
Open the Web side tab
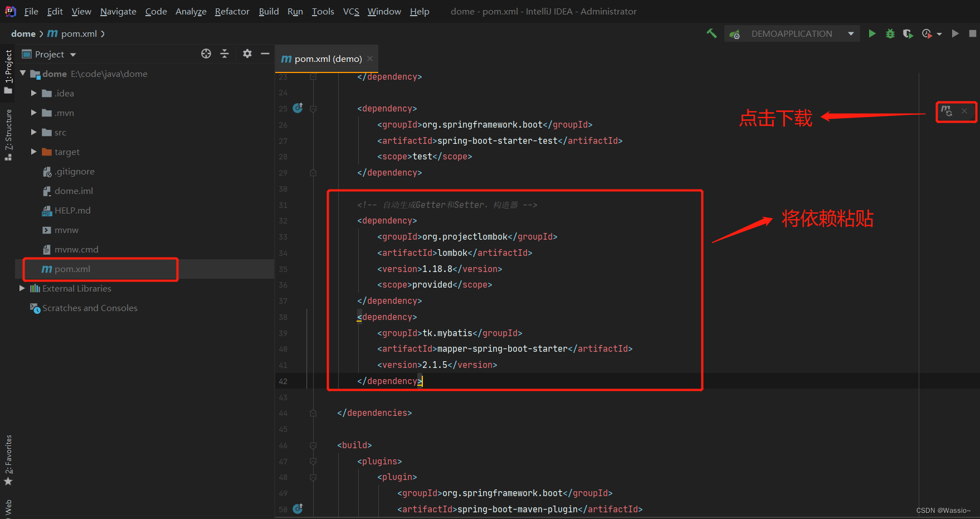pos(8,508)
